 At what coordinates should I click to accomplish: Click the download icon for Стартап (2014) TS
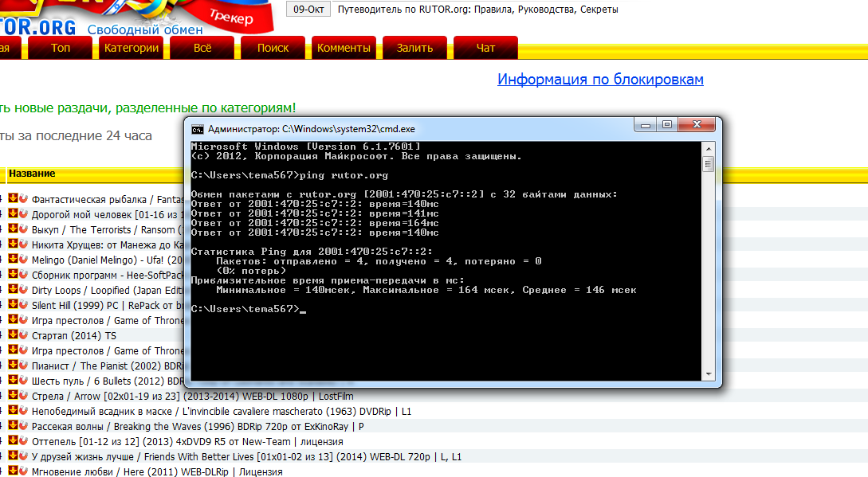(x=13, y=335)
